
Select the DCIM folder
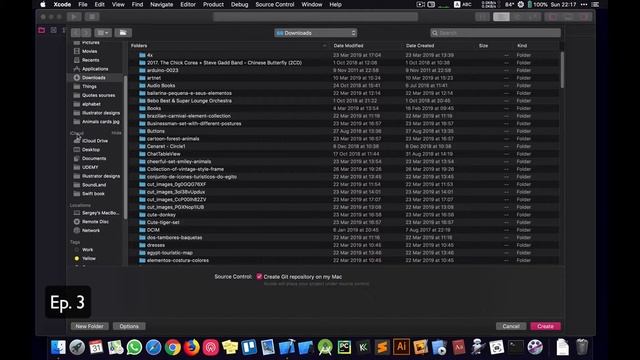153,230
